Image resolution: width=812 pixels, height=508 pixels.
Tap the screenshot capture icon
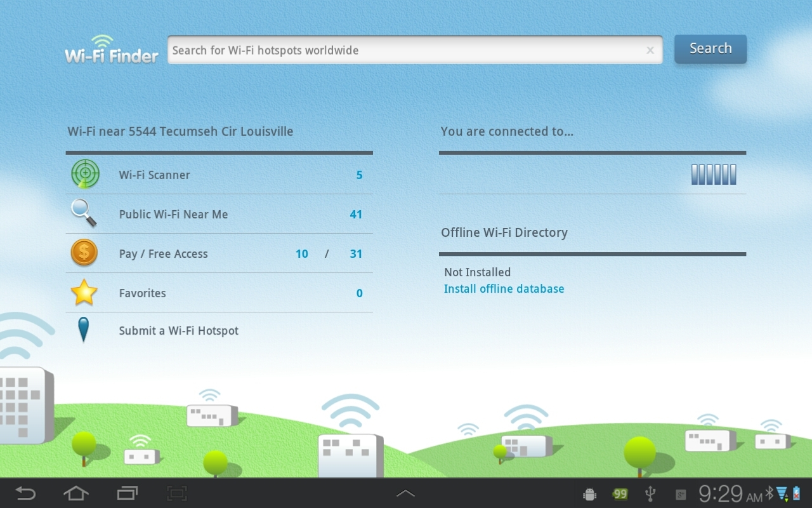(177, 493)
